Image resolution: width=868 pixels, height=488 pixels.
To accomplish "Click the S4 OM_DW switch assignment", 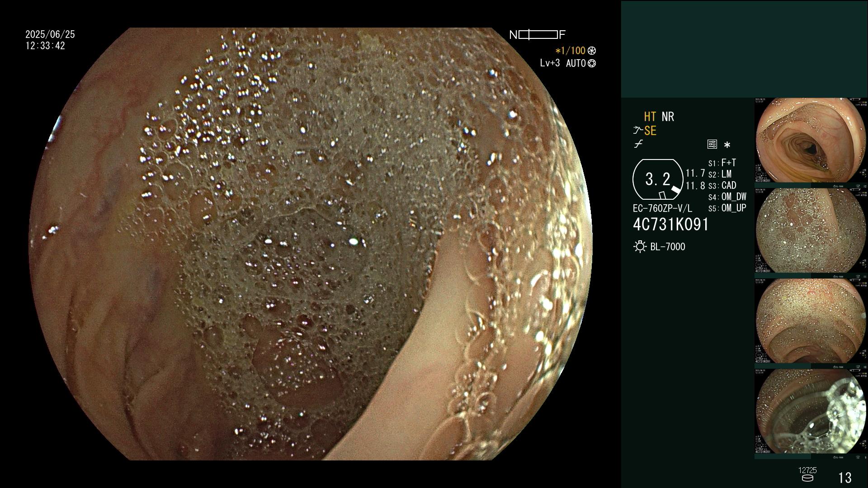I will [727, 197].
